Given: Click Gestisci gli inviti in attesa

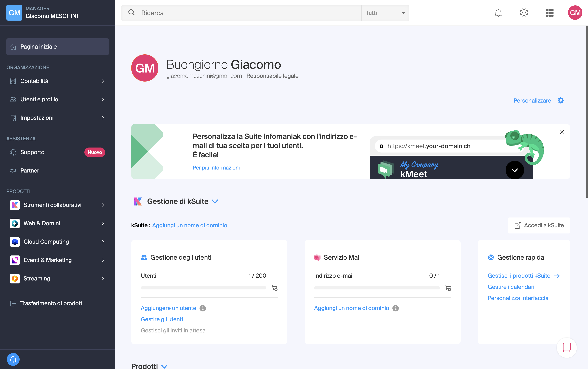Looking at the screenshot, I should (173, 330).
